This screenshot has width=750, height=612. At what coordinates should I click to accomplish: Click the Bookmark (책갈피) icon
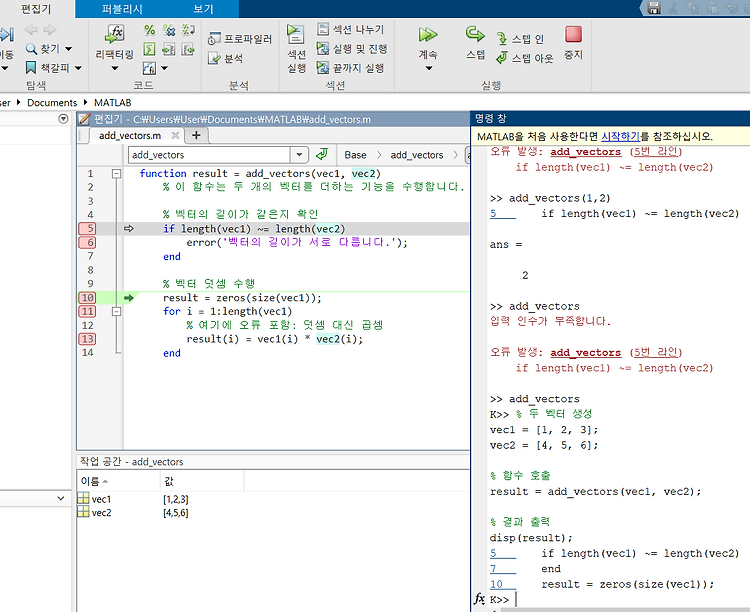click(31, 67)
